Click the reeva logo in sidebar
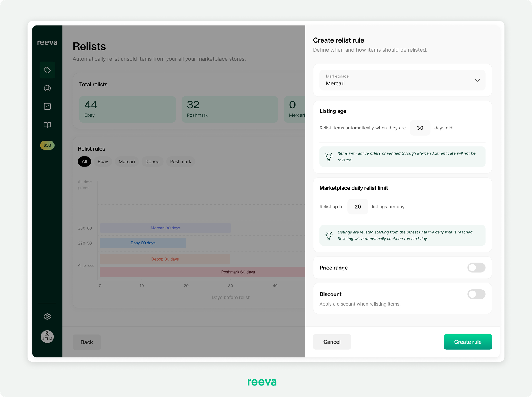This screenshot has width=532, height=397. tap(47, 43)
